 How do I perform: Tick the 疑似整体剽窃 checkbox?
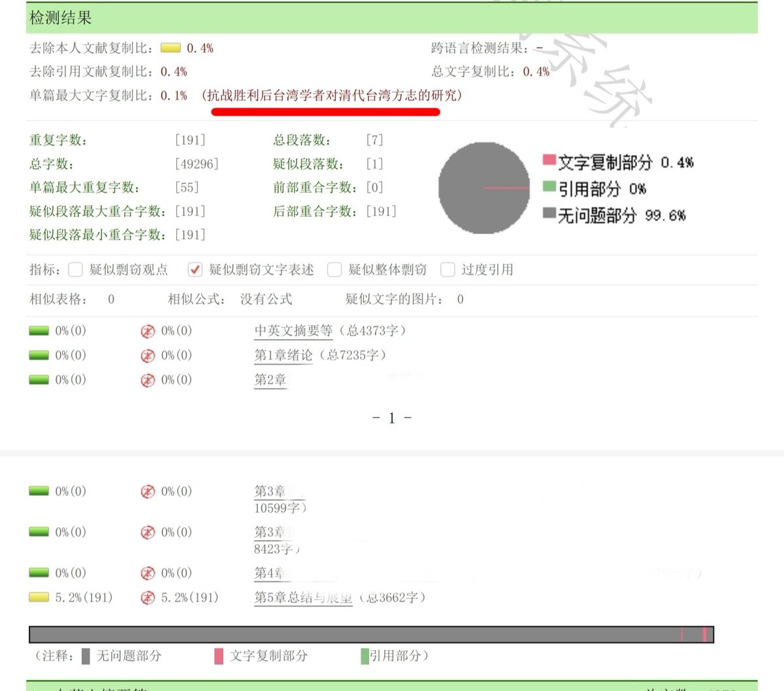(x=335, y=270)
